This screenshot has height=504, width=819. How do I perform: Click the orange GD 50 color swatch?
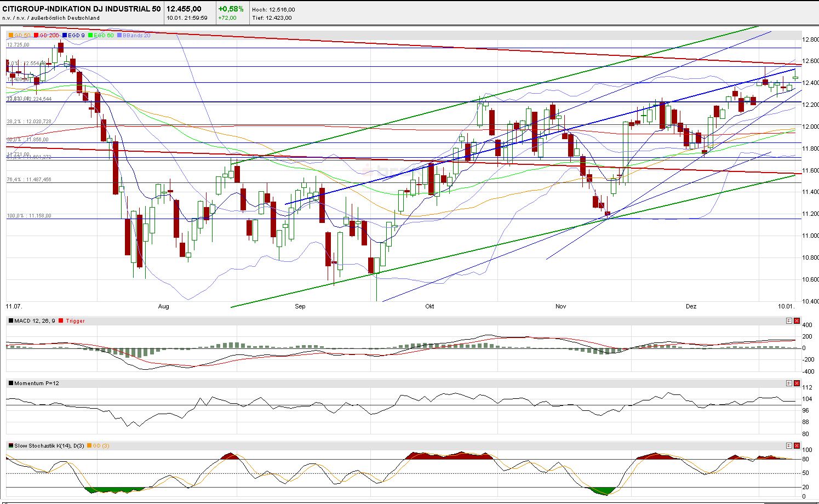pyautogui.click(x=10, y=35)
